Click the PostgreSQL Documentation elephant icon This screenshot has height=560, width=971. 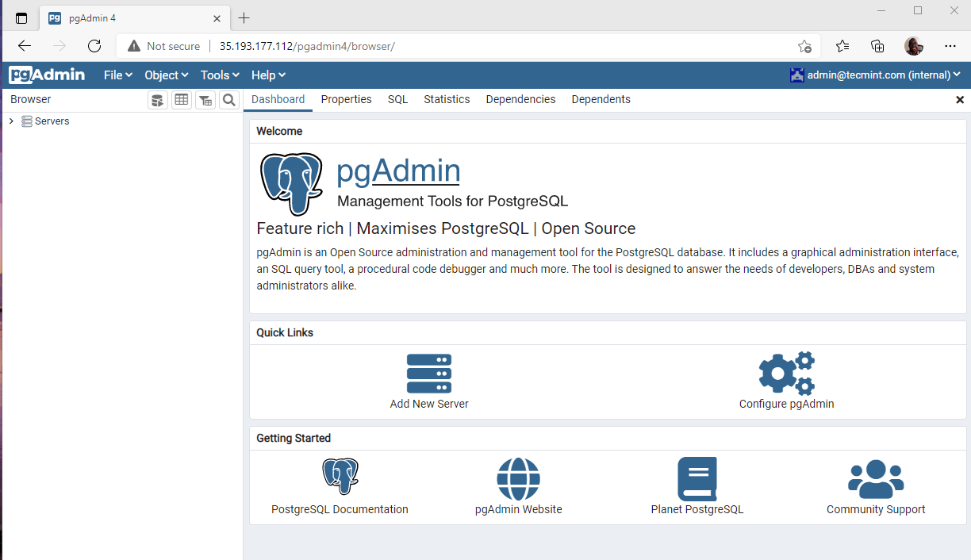[x=340, y=477]
